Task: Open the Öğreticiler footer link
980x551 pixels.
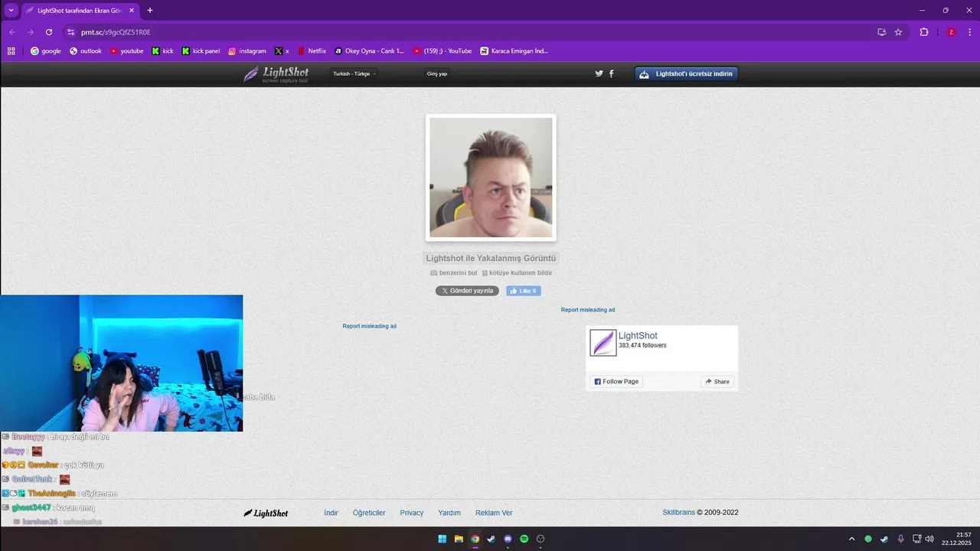Action: point(369,513)
